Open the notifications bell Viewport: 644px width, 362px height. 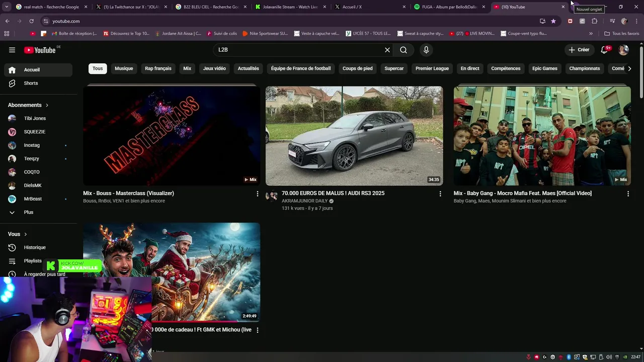pyautogui.click(x=605, y=50)
